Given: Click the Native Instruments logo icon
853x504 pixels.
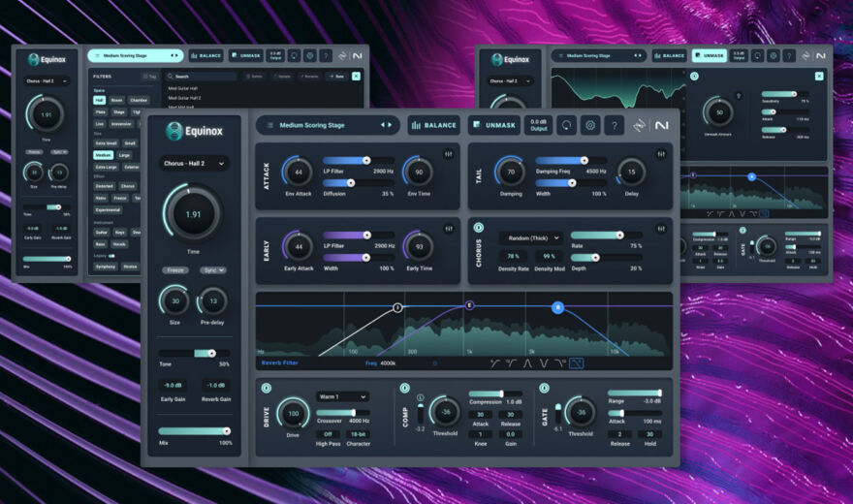Looking at the screenshot, I should [x=662, y=125].
